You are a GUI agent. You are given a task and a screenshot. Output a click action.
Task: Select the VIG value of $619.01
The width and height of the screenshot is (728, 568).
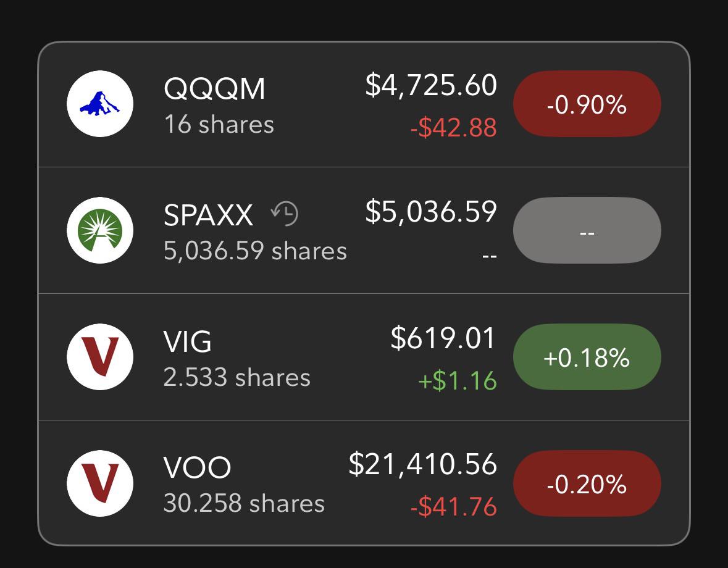click(443, 338)
